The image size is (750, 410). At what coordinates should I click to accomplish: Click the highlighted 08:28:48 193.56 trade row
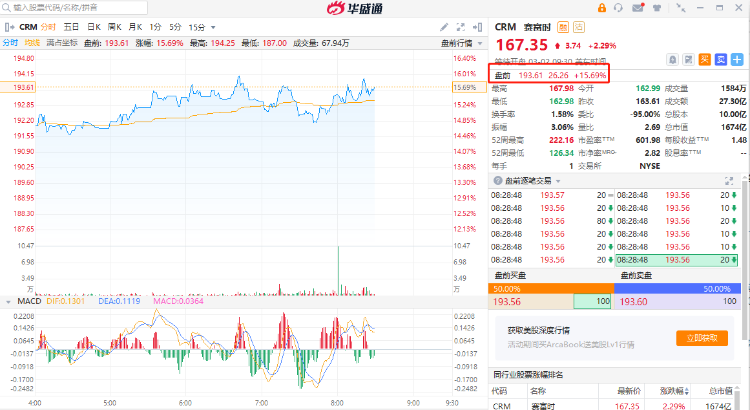tap(676, 260)
